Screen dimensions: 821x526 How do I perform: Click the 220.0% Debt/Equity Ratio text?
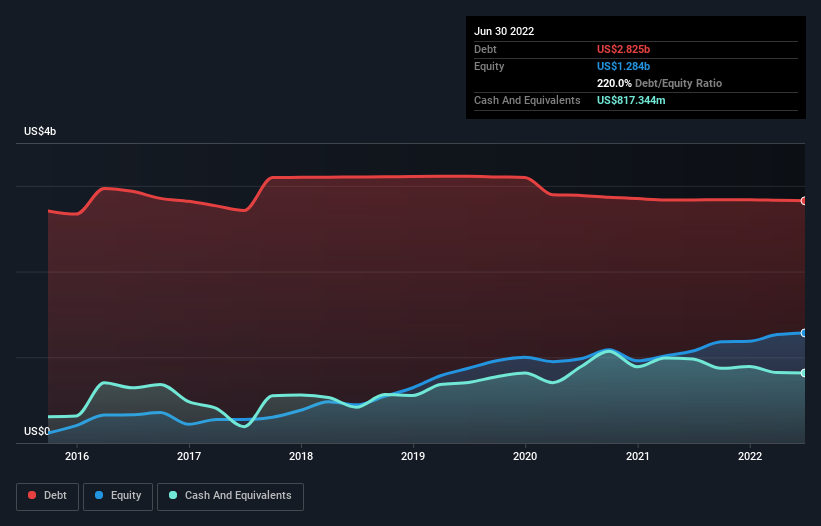pyautogui.click(x=659, y=83)
